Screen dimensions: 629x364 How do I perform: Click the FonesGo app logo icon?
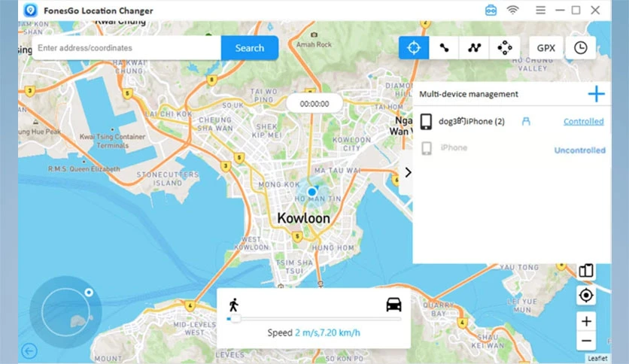click(x=31, y=10)
